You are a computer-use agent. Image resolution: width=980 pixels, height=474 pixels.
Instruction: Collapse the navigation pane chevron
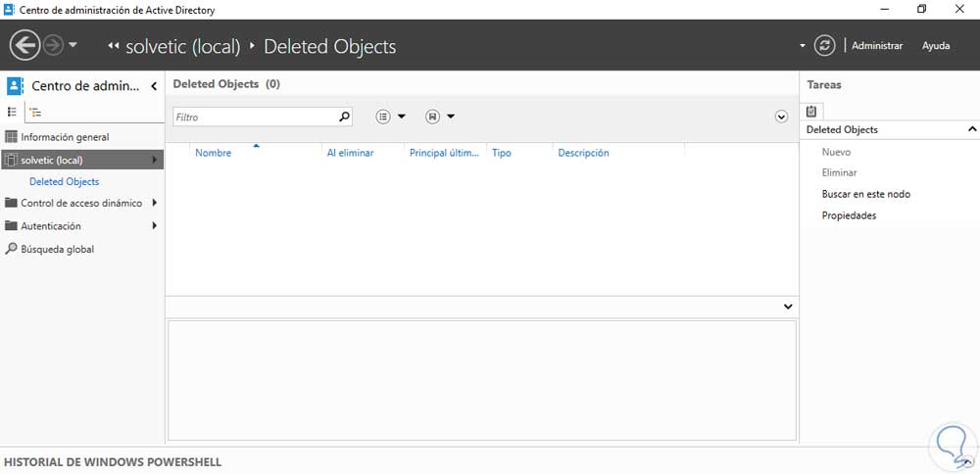[x=154, y=86]
